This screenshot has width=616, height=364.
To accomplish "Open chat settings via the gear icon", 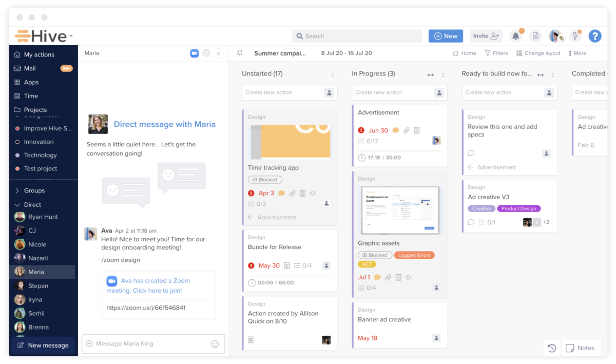I will pyautogui.click(x=206, y=53).
